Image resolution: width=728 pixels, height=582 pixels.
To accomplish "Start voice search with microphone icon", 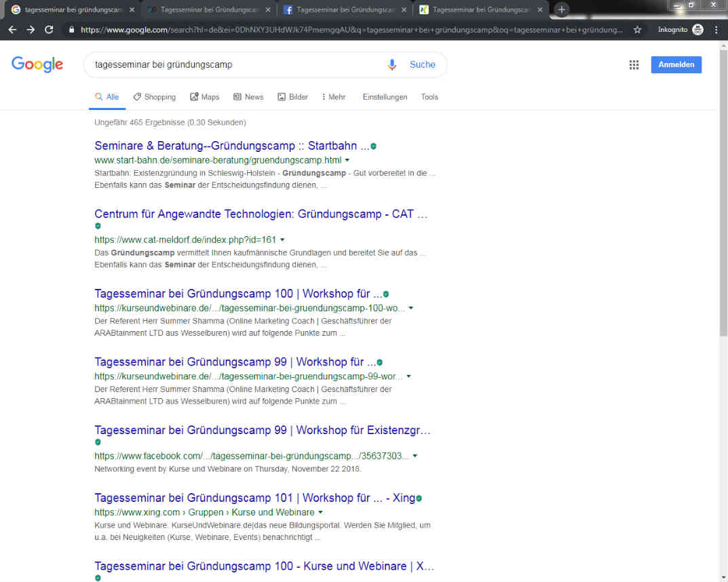I will pyautogui.click(x=392, y=64).
